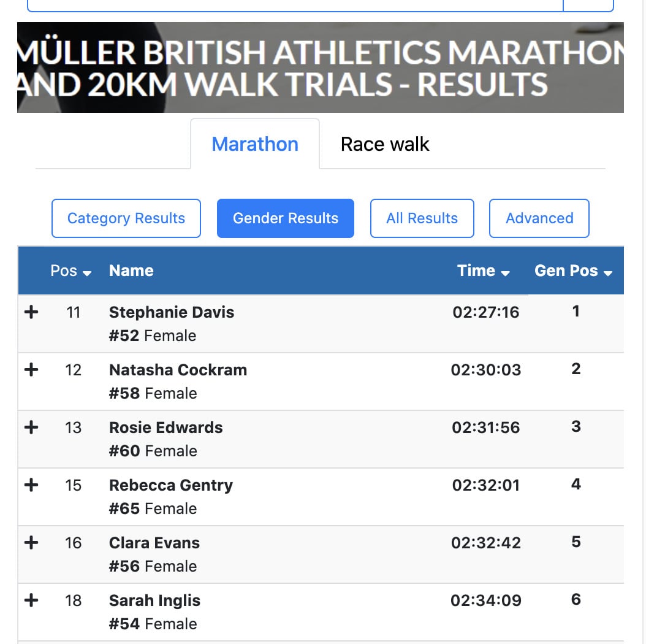Image resolution: width=646 pixels, height=644 pixels.
Task: Switch to the Race walk tab
Action: pos(385,145)
